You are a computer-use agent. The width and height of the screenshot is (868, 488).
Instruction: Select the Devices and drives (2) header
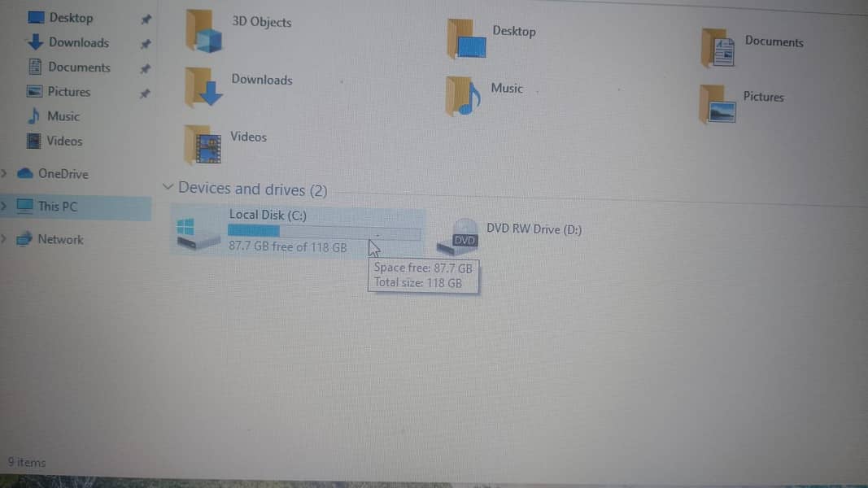click(252, 190)
